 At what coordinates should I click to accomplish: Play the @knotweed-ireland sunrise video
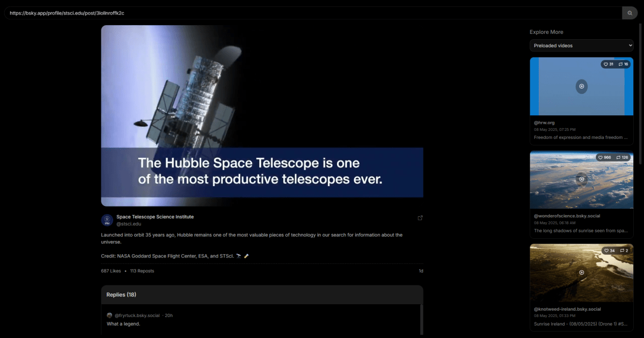[581, 273]
